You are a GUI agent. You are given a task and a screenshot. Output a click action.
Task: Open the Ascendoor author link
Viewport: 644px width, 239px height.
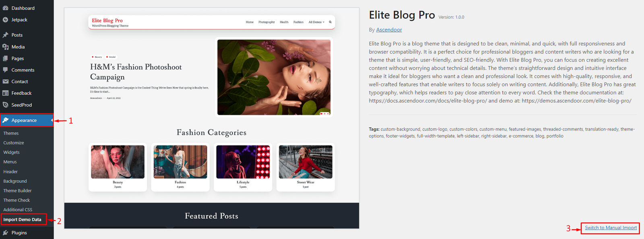(389, 30)
